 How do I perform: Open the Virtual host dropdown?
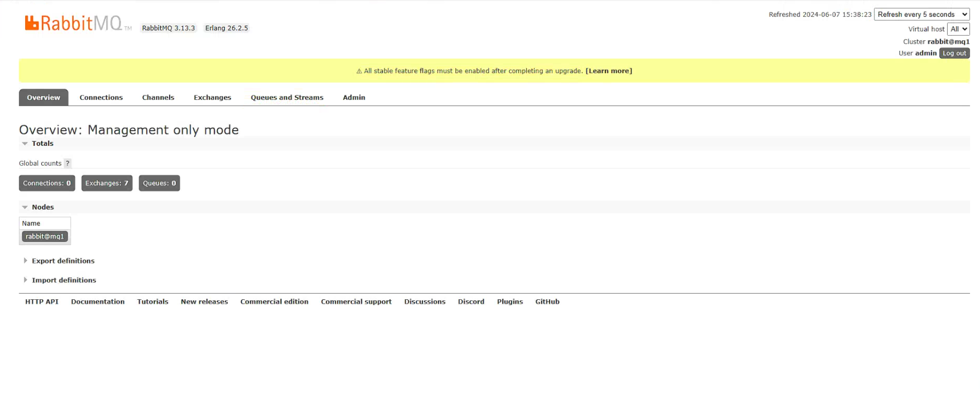point(958,29)
